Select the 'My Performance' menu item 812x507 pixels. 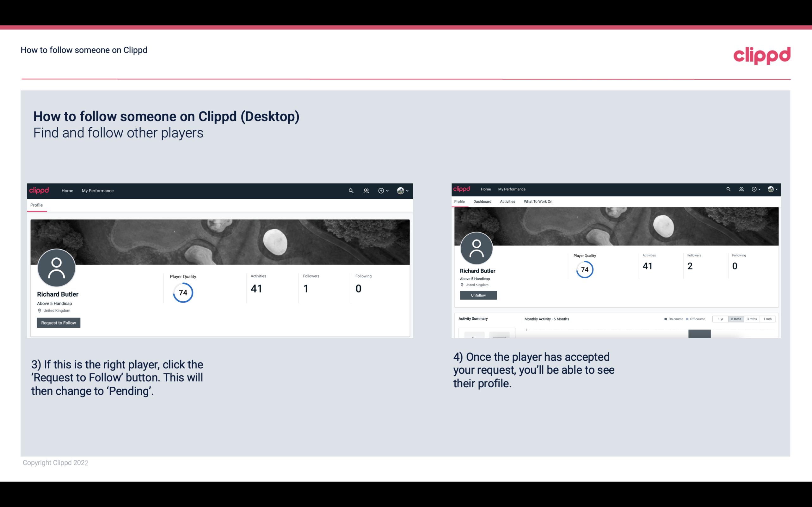[98, 190]
